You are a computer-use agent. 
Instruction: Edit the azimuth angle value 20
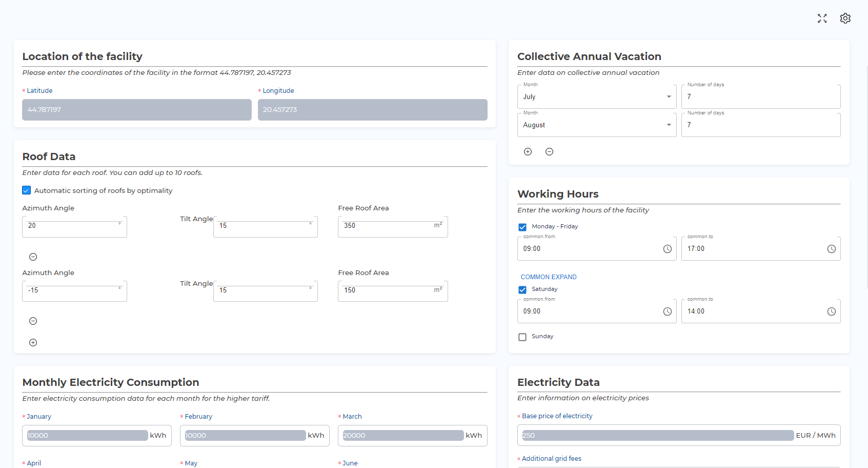[74, 226]
